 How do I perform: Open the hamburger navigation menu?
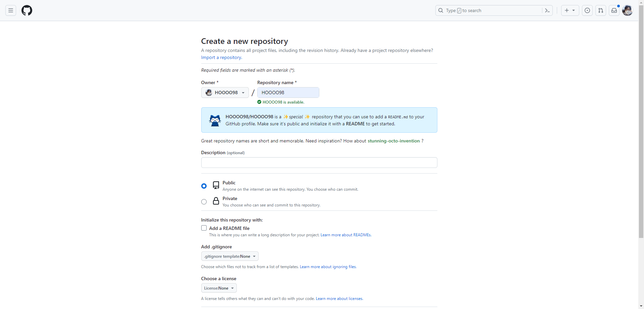point(11,10)
